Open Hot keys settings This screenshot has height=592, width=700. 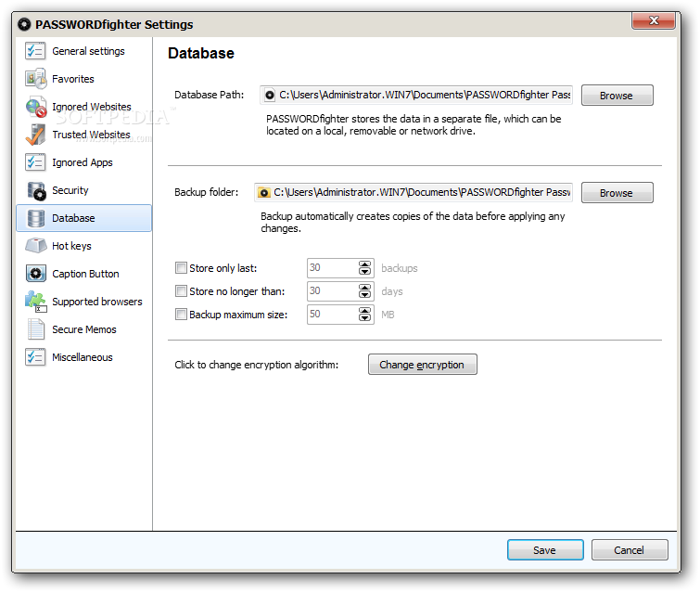tap(71, 246)
